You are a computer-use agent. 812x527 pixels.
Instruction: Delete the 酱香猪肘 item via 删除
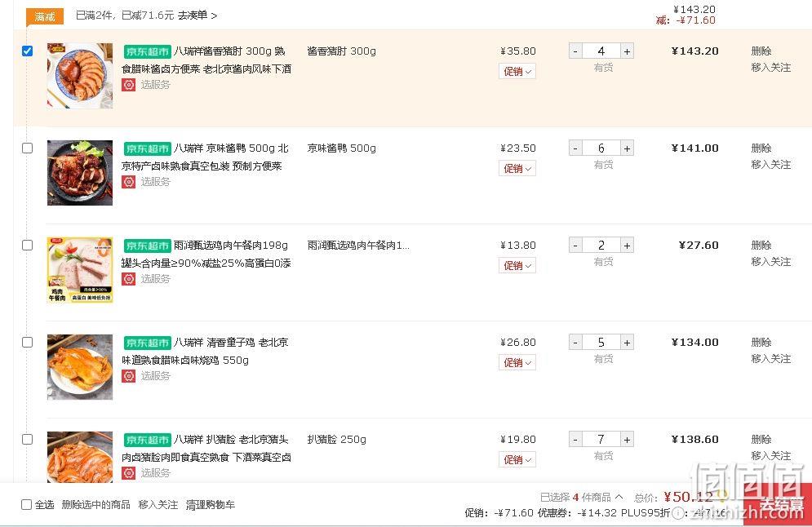point(761,51)
